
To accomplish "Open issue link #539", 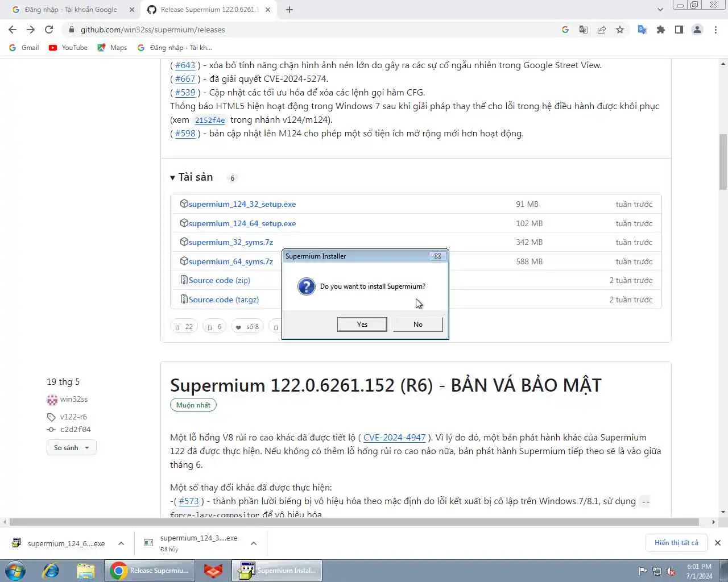I will click(x=185, y=93).
